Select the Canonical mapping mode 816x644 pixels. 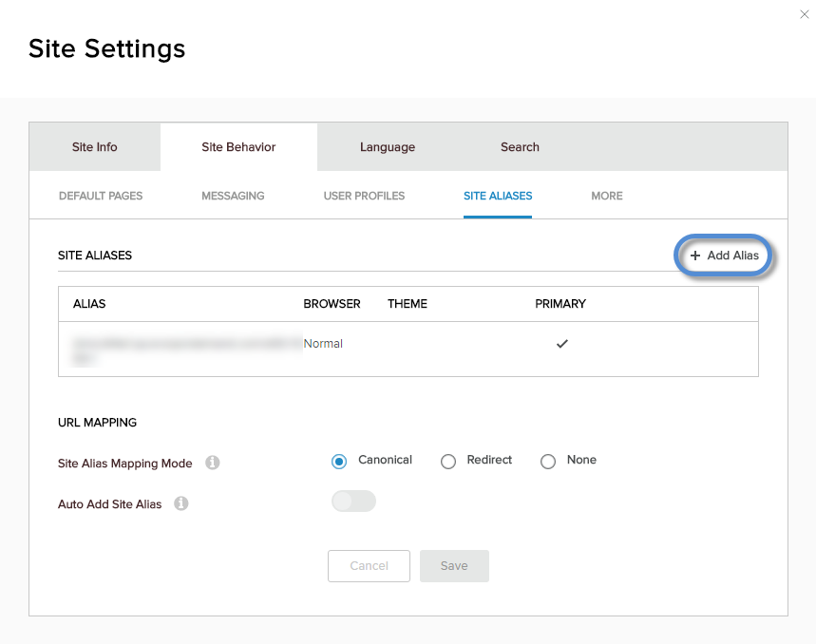(338, 461)
